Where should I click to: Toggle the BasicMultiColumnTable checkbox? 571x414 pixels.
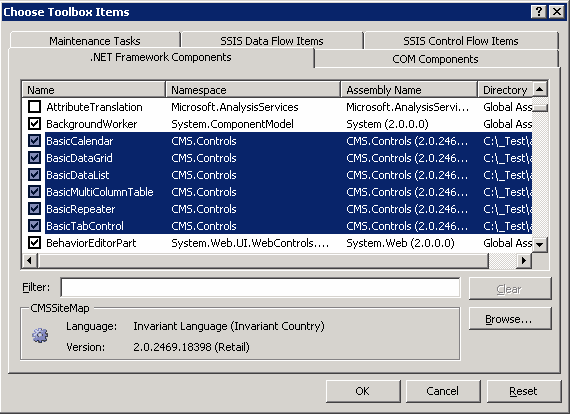(x=35, y=192)
